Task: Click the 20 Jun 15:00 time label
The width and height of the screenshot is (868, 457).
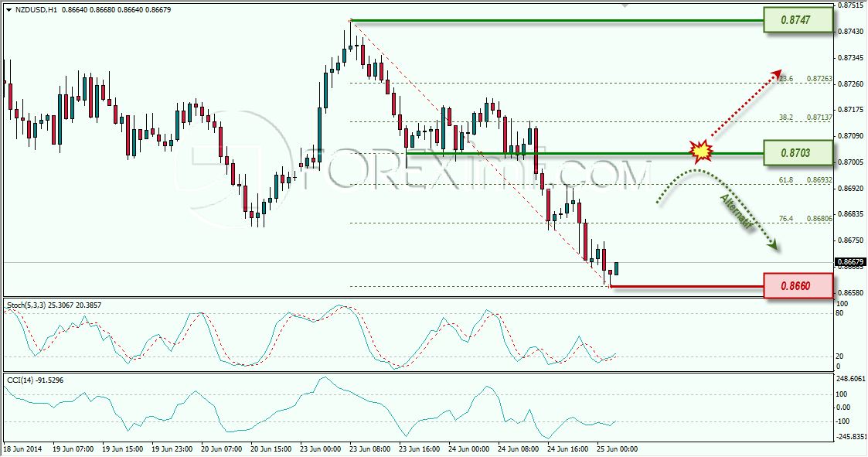Action: pos(271,449)
